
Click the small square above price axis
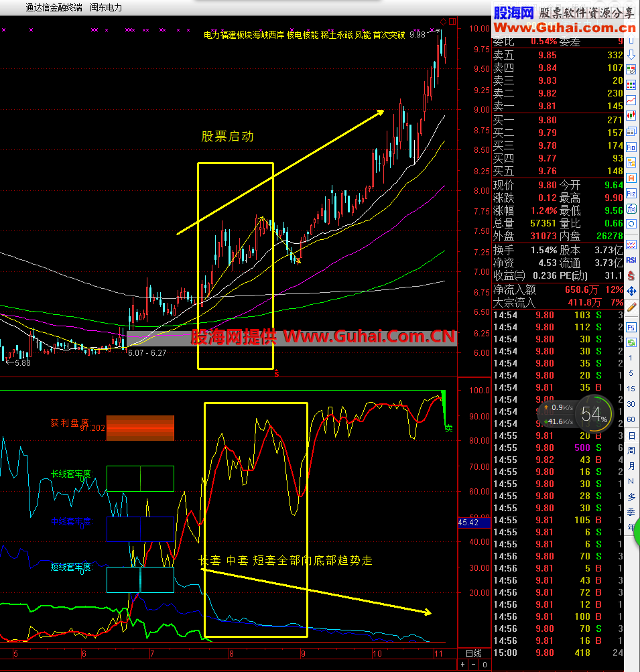452,21
